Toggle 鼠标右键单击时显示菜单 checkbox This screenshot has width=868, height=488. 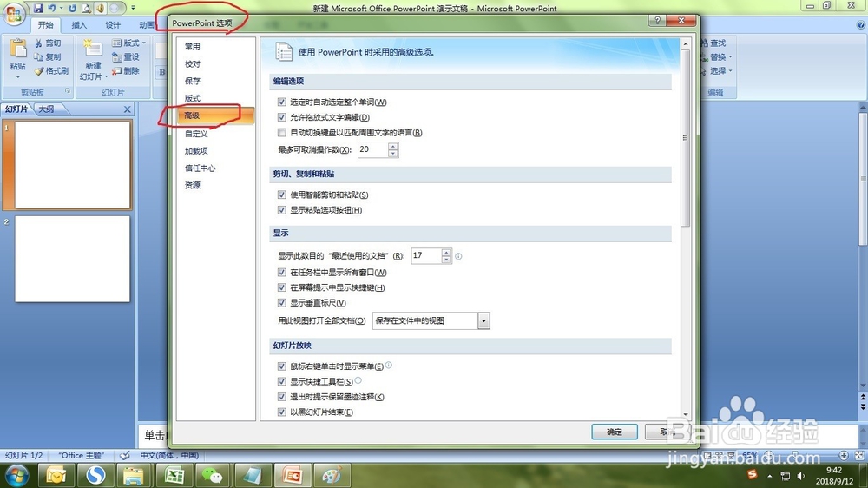click(x=282, y=366)
